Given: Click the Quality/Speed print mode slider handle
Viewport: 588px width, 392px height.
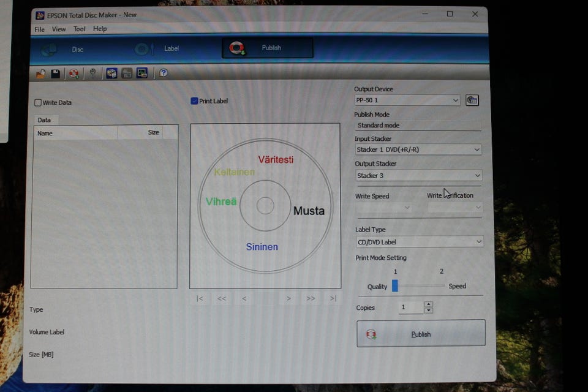Looking at the screenshot, I should coord(395,286).
